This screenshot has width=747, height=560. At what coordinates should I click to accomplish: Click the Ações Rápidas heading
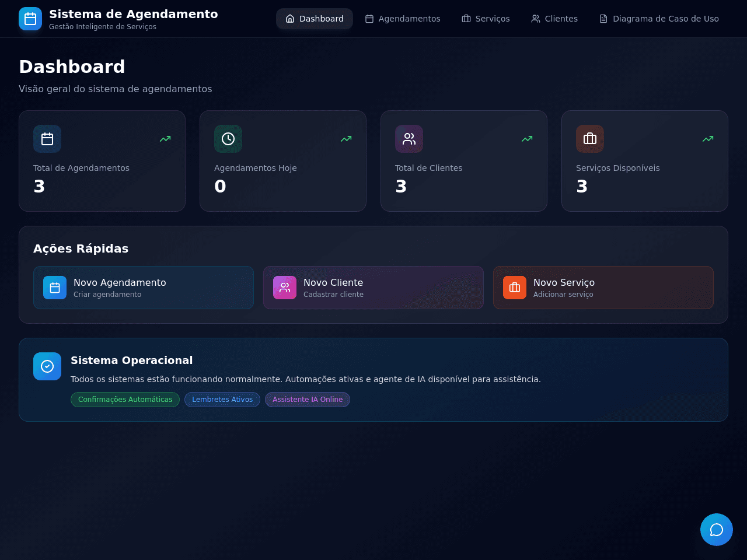pyautogui.click(x=81, y=249)
